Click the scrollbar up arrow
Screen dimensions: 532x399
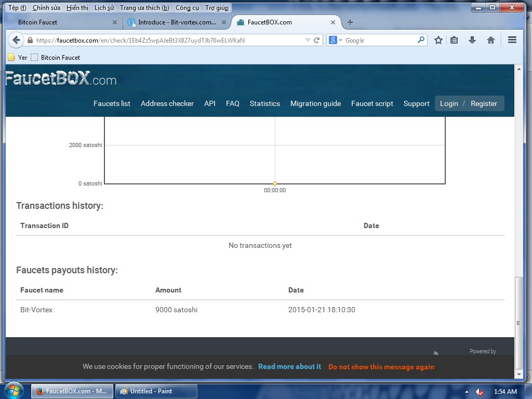coord(518,69)
